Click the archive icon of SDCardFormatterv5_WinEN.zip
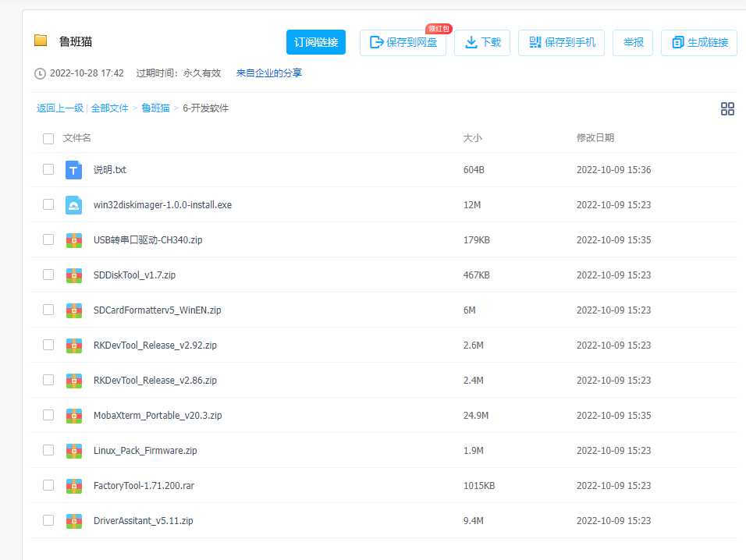The width and height of the screenshot is (746, 560). point(74,310)
